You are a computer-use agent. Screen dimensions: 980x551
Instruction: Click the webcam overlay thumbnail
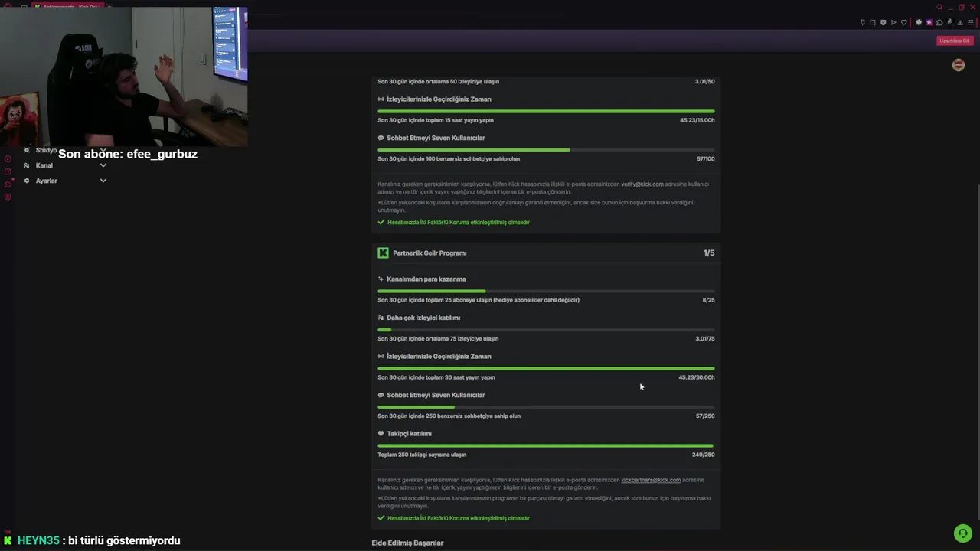coord(124,77)
